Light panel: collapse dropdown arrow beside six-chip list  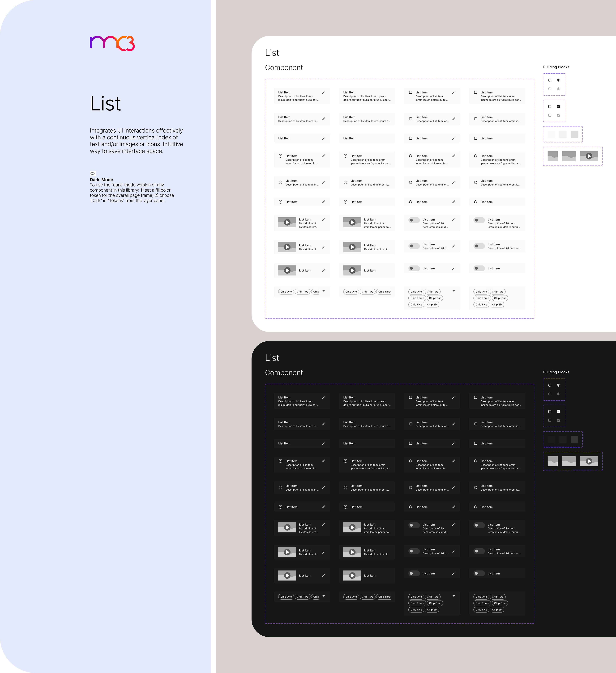454,291
